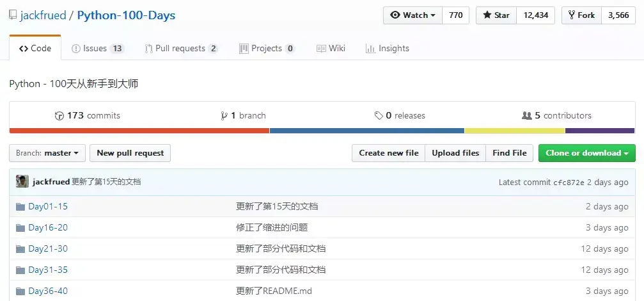Click the jackfrued avatar thumbnail
Image resolution: width=644 pixels, height=301 pixels.
(x=22, y=181)
